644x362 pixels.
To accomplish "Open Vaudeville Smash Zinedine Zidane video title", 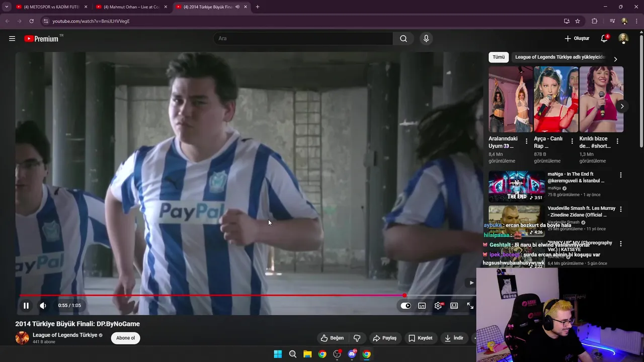I will 581,212.
